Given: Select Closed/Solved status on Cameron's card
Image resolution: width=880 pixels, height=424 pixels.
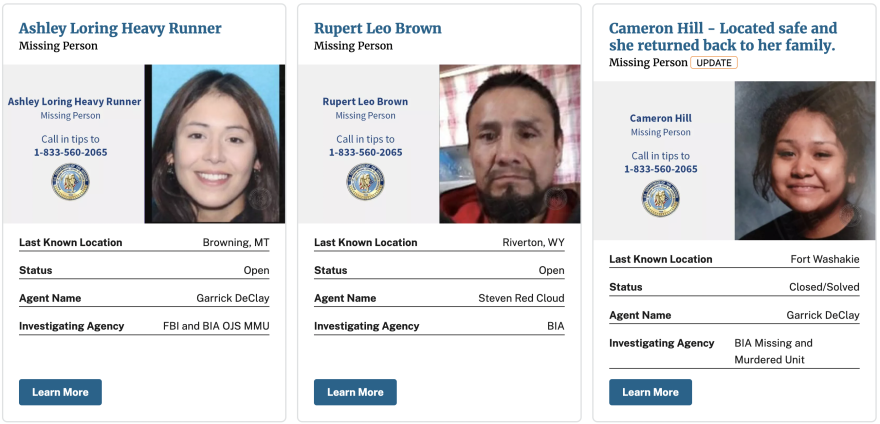Looking at the screenshot, I should [824, 287].
